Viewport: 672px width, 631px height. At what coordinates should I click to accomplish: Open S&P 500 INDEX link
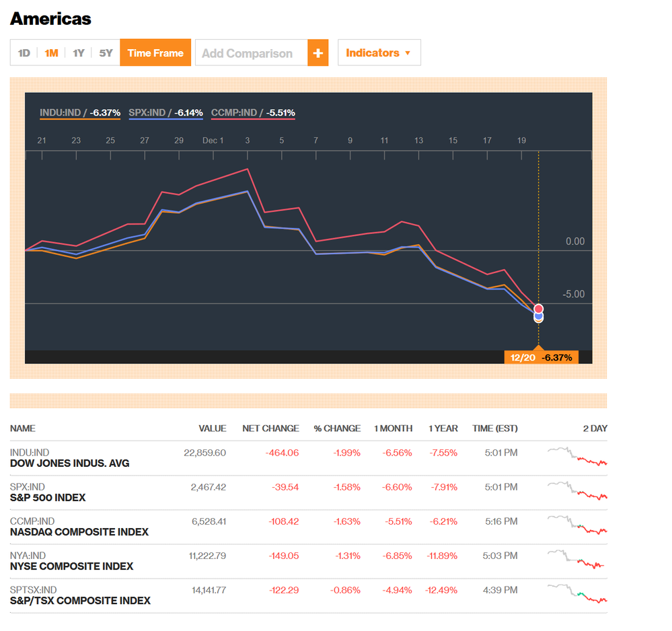[x=48, y=498]
